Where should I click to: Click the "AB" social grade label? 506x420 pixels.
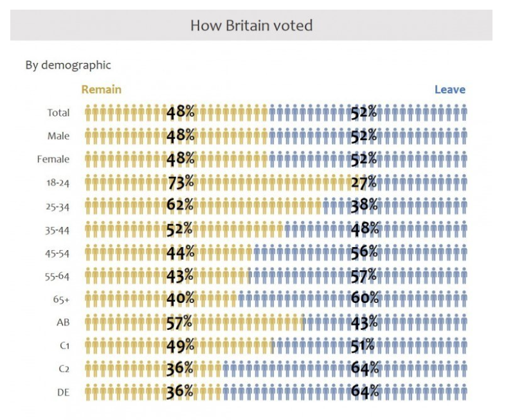point(63,322)
